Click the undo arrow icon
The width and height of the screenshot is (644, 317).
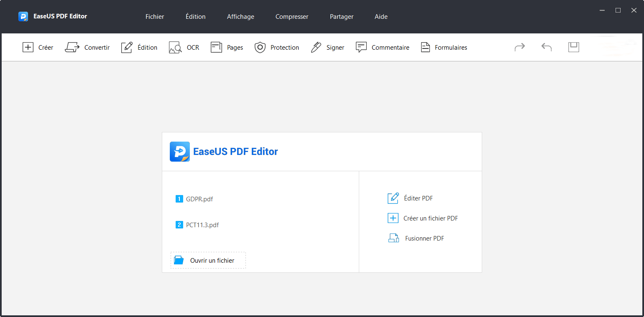tap(546, 47)
